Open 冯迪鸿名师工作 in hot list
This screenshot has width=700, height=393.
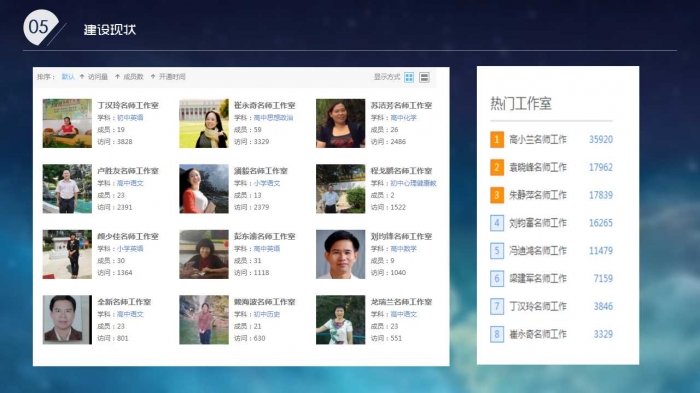coord(538,250)
